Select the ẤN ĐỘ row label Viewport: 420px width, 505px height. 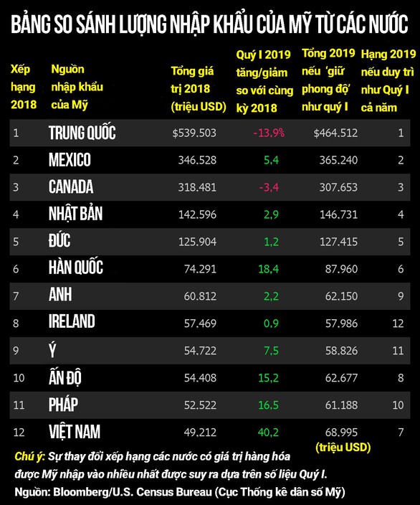pos(65,377)
